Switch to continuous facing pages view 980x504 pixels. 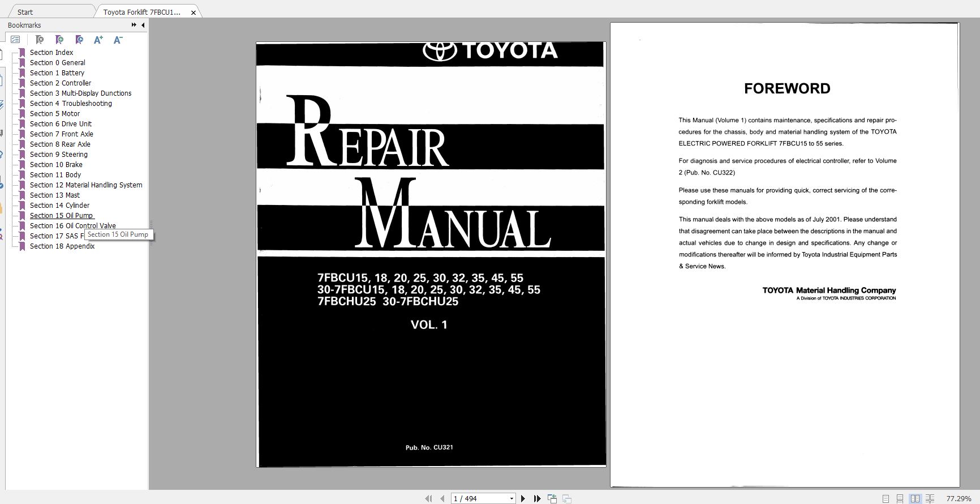930,499
